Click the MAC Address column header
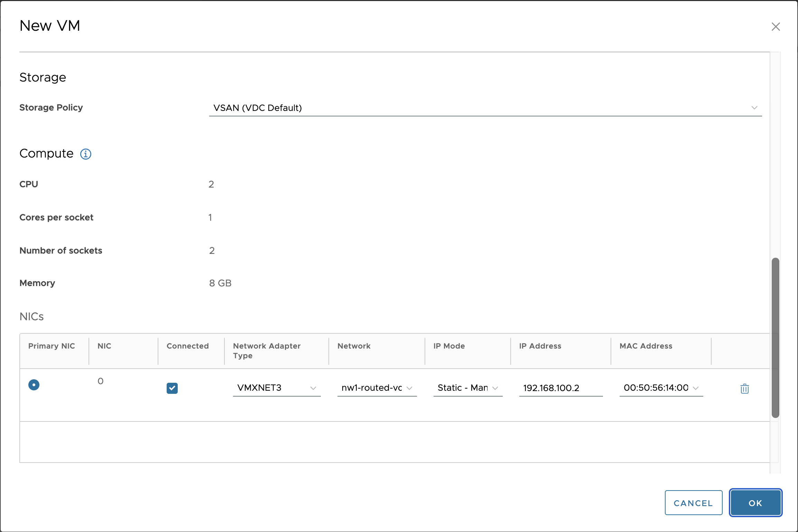 646,346
